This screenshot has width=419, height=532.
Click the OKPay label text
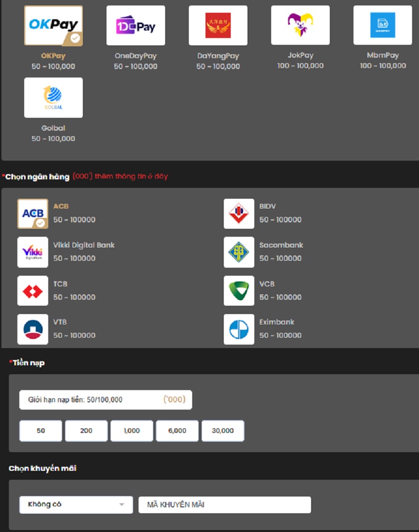[53, 56]
